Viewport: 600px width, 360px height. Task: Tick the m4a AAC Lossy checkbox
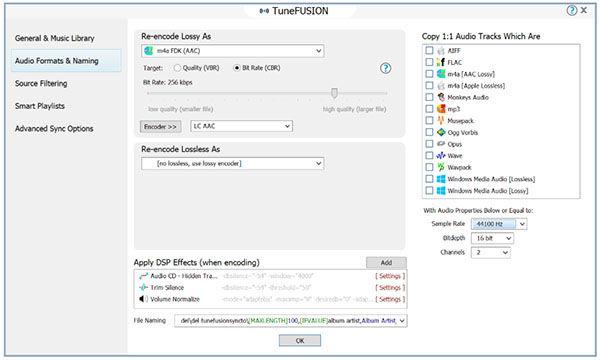(x=429, y=73)
